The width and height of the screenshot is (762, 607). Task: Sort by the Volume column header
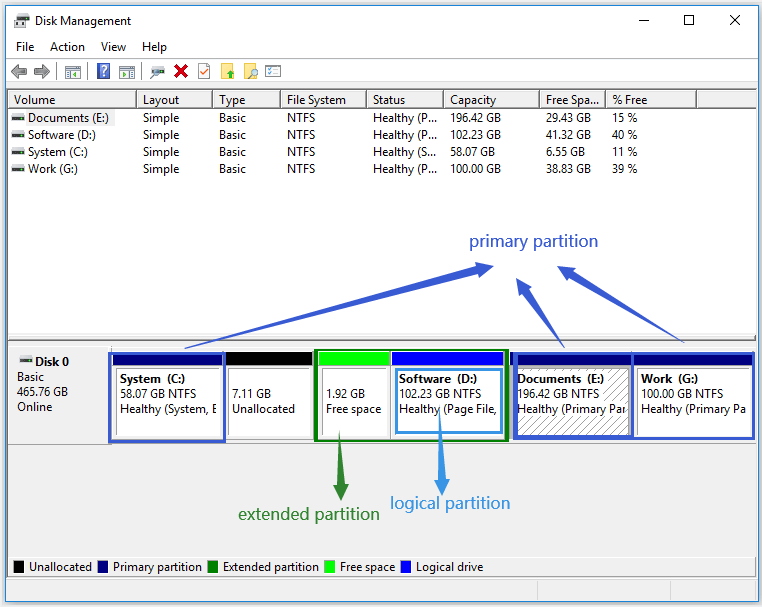pyautogui.click(x=72, y=100)
